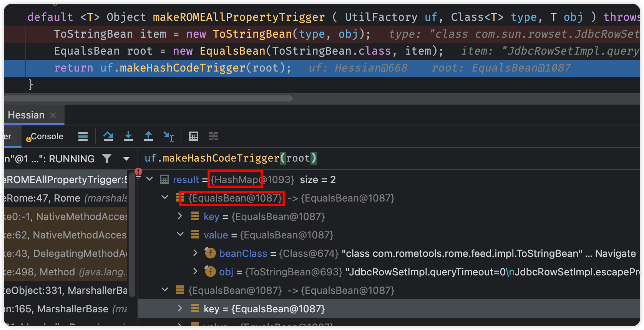Click the editor horizontal scrollbar
Viewport: 644px width, 330px height.
148,98
